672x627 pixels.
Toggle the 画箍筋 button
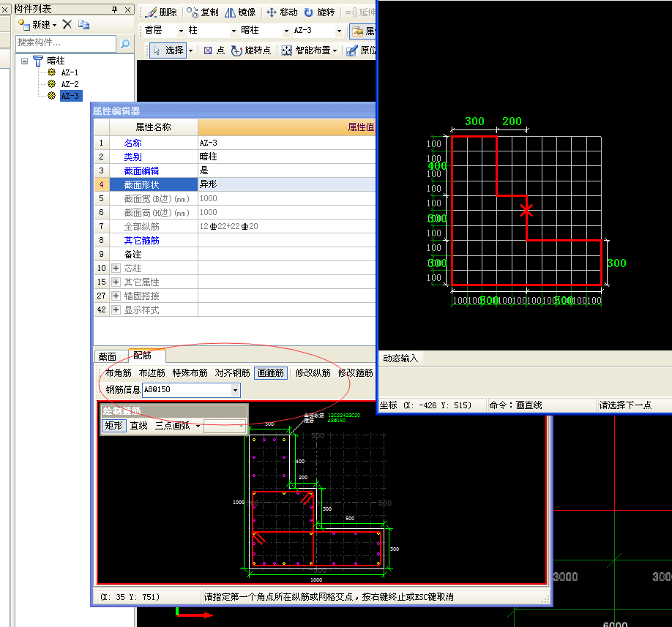click(x=271, y=373)
